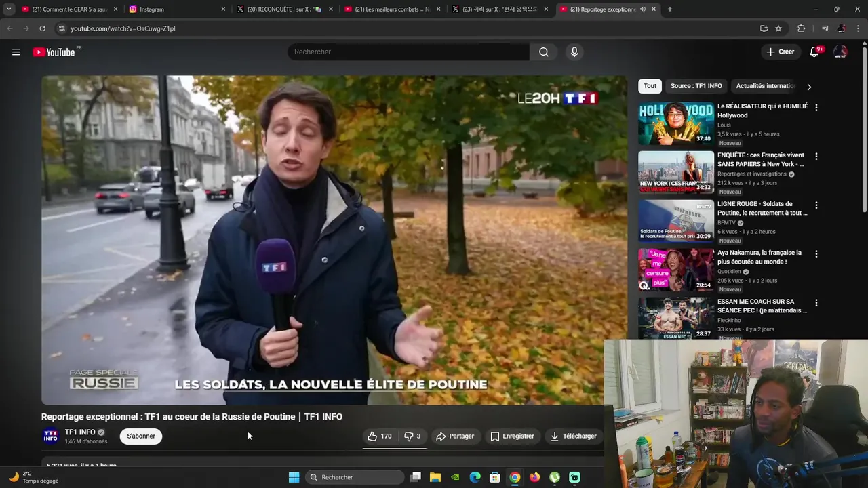Open the Windows Start menu

tap(294, 477)
